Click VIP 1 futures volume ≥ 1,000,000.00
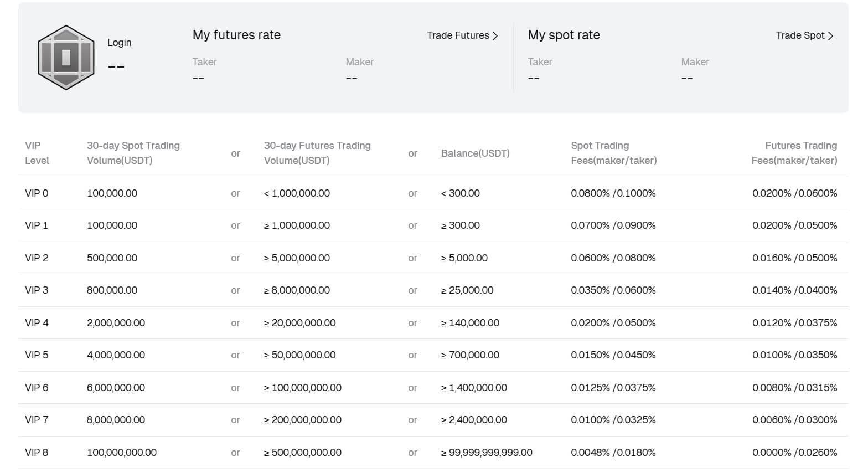868x472 pixels. pos(297,225)
